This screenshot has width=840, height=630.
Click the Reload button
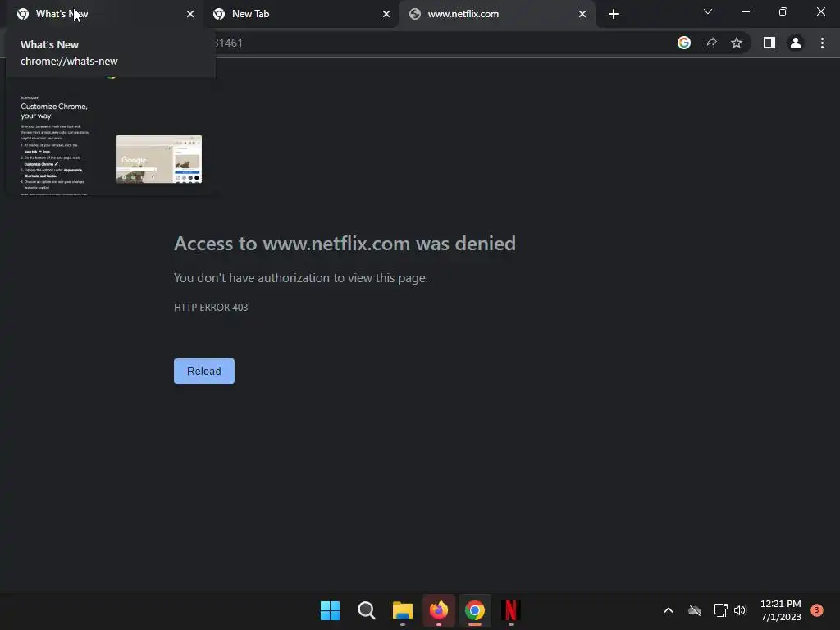(x=204, y=372)
